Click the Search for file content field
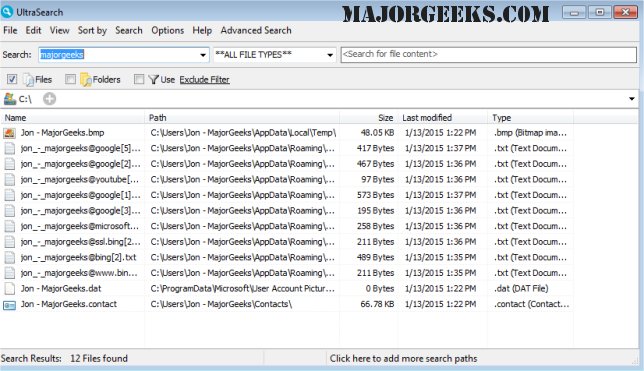This screenshot has width=644, height=371. (x=489, y=55)
